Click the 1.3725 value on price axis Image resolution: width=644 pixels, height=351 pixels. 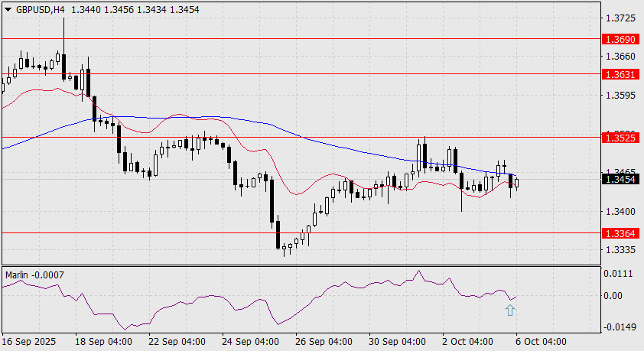pyautogui.click(x=620, y=18)
